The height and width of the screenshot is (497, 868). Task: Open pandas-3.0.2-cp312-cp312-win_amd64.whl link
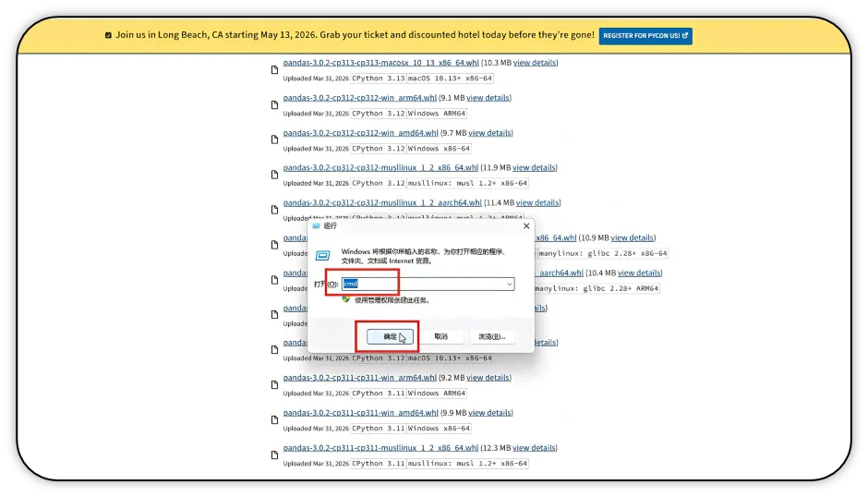tap(360, 133)
